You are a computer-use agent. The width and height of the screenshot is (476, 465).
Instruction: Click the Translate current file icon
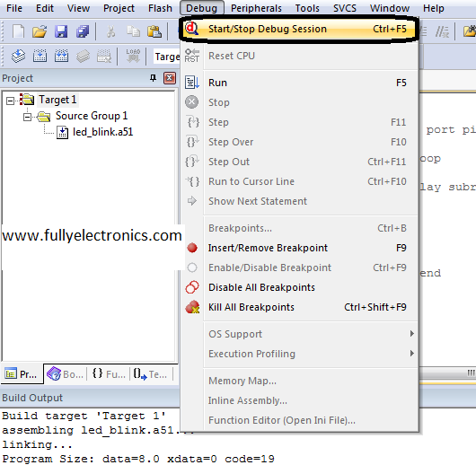coord(18,56)
